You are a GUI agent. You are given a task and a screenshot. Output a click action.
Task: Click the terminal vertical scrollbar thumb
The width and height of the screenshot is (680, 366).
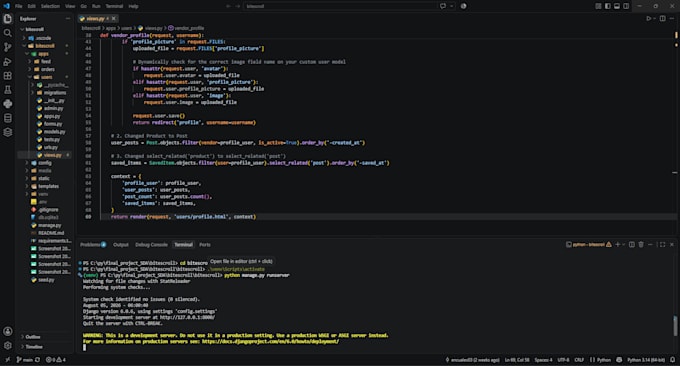pos(675,326)
